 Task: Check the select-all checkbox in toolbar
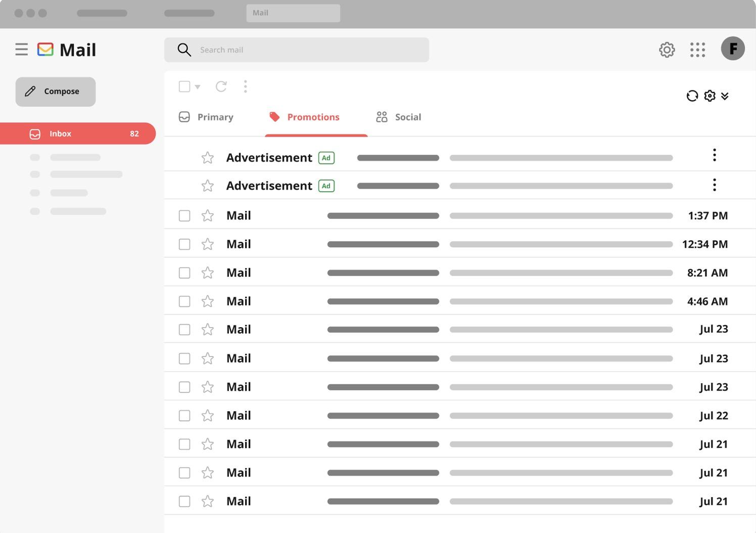click(x=184, y=86)
